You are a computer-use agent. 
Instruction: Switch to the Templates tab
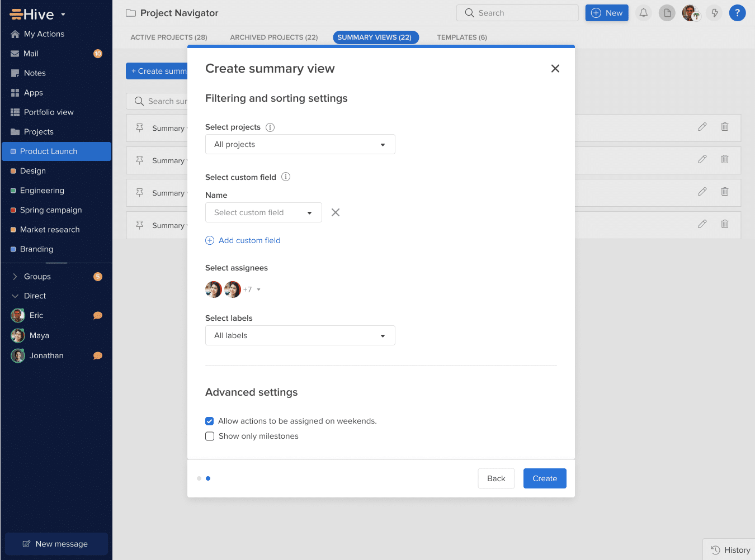[462, 37]
